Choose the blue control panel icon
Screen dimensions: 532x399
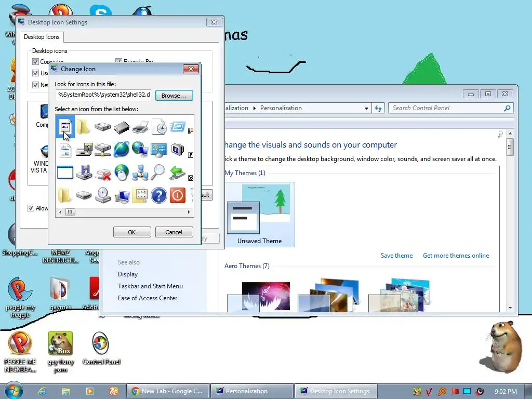tap(159, 150)
